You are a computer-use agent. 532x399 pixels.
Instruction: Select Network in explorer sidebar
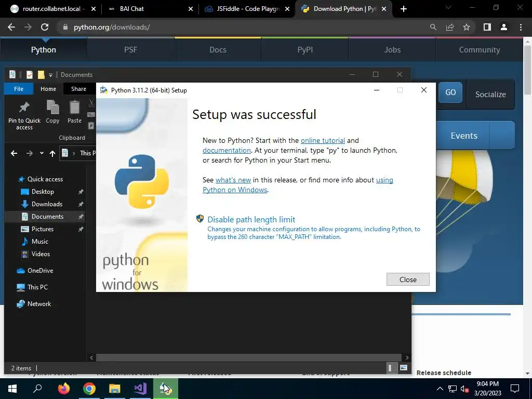coord(39,303)
